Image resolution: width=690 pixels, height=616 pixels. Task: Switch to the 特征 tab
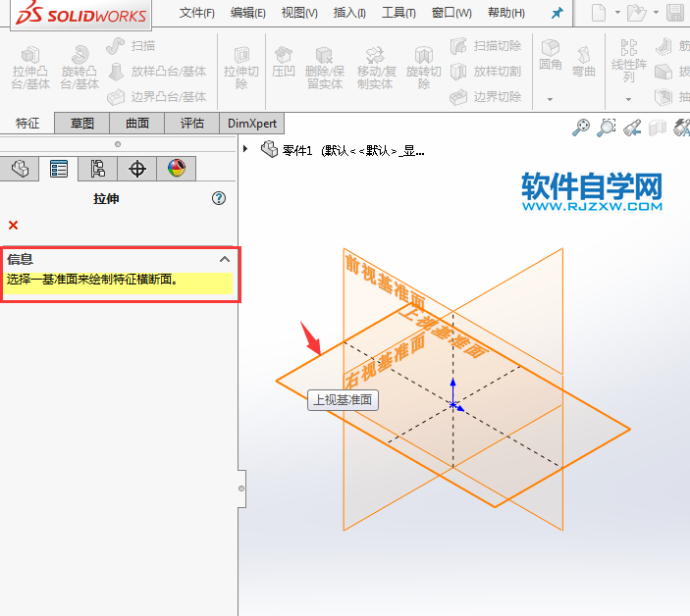(27, 124)
